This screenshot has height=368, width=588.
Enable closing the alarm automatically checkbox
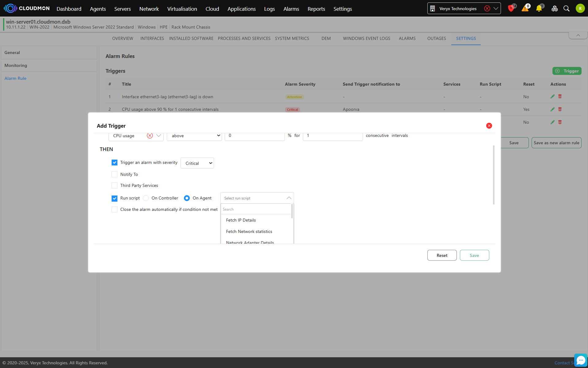pyautogui.click(x=114, y=210)
